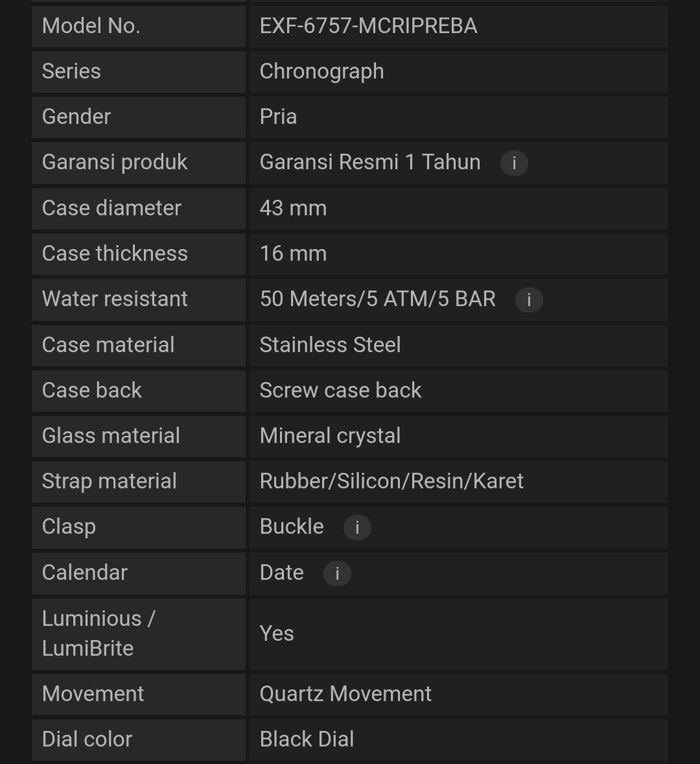Click the Garansi produk label cell
This screenshot has width=700, height=764.
[x=139, y=163]
